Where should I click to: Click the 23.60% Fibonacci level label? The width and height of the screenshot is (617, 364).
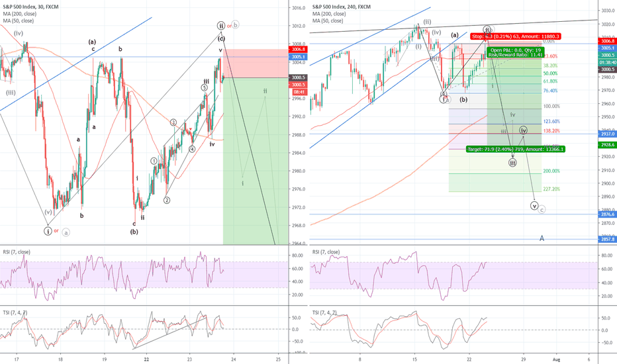click(x=551, y=56)
